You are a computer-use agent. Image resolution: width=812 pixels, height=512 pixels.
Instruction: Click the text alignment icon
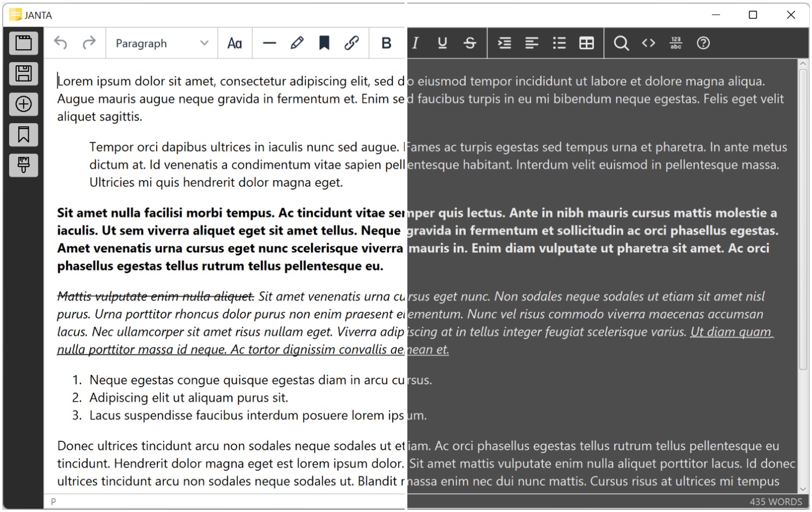(532, 43)
